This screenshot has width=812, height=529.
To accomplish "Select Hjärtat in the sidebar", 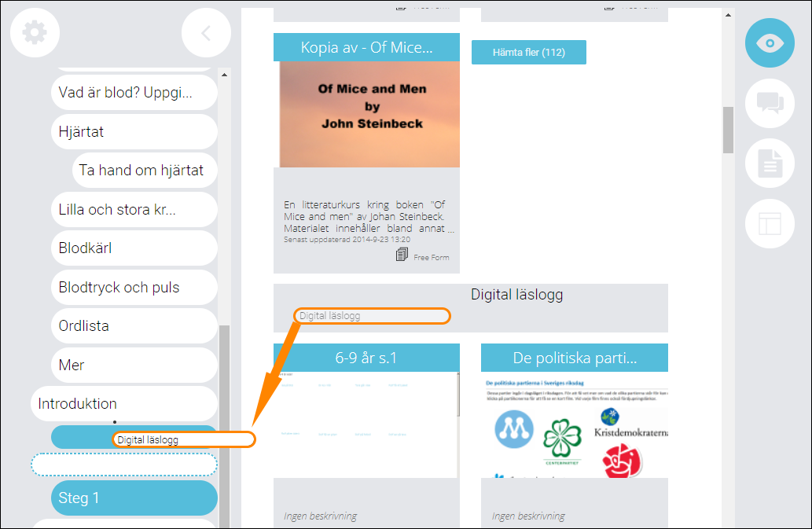I will tap(134, 131).
